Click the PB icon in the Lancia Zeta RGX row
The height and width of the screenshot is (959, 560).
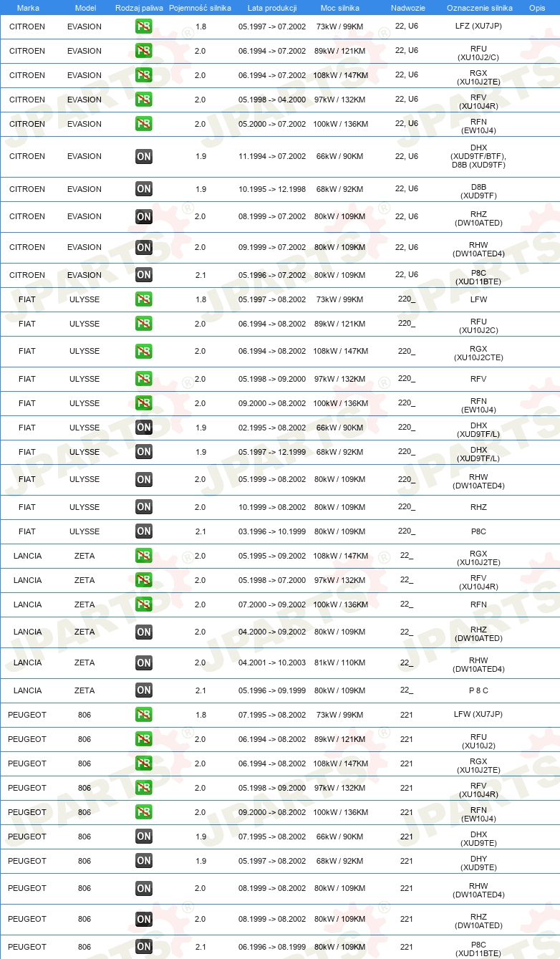point(144,556)
